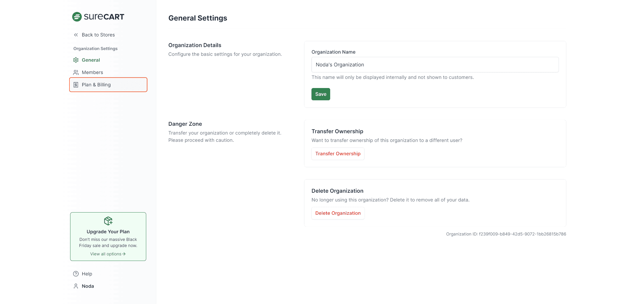Screen dimensions: 644x304
Task: Go to the Members page
Action: click(x=92, y=72)
